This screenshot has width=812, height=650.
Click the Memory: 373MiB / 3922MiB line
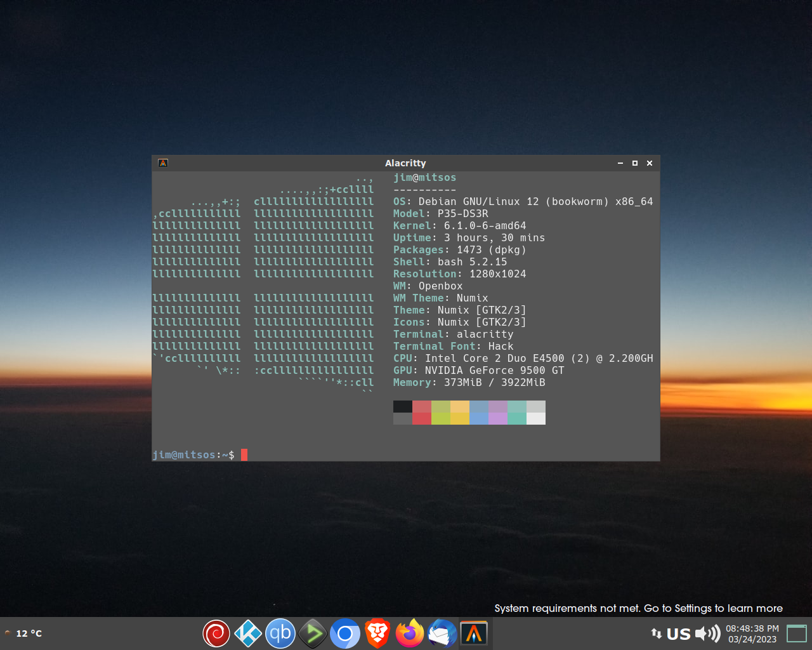pos(469,383)
